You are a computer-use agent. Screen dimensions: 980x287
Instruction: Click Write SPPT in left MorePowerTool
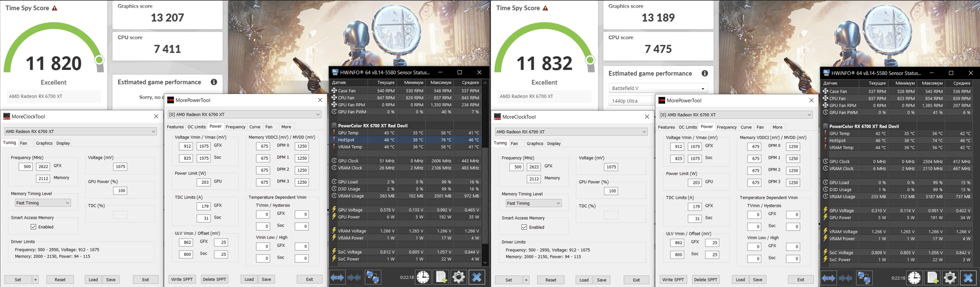point(182,279)
